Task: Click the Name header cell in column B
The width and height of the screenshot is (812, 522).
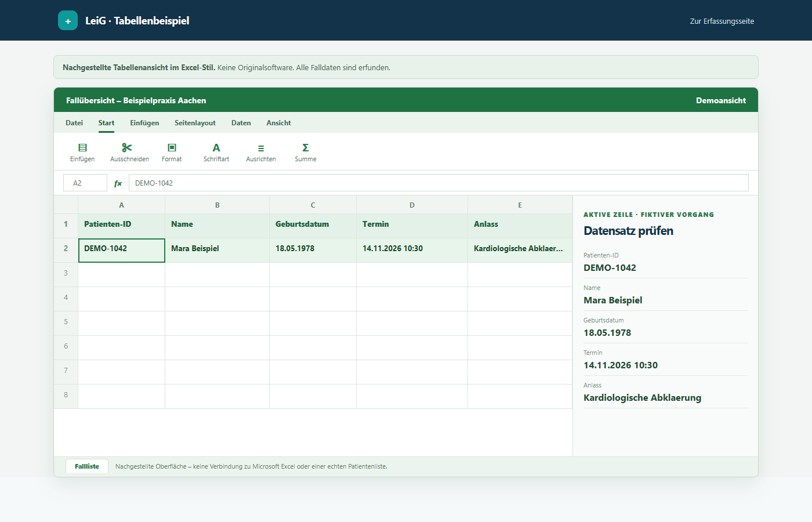Action: click(217, 226)
